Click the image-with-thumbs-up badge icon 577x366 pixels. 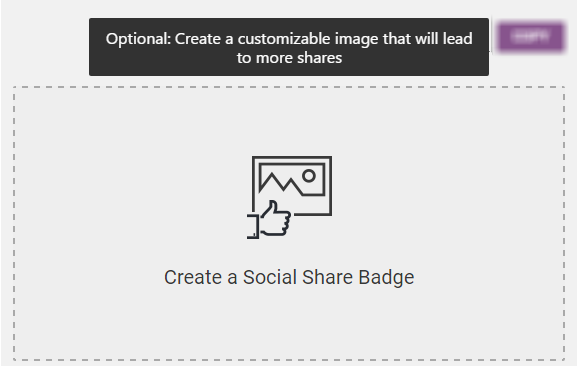290,197
